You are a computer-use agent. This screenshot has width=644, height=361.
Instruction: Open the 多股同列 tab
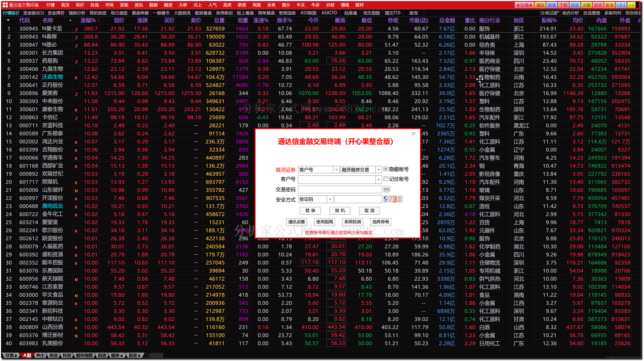pos(613,13)
